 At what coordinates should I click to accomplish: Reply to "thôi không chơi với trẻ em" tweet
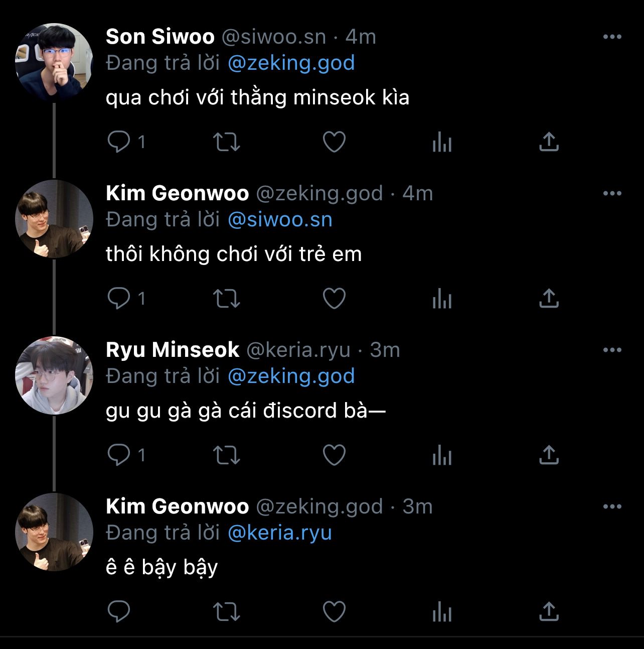pos(119,299)
